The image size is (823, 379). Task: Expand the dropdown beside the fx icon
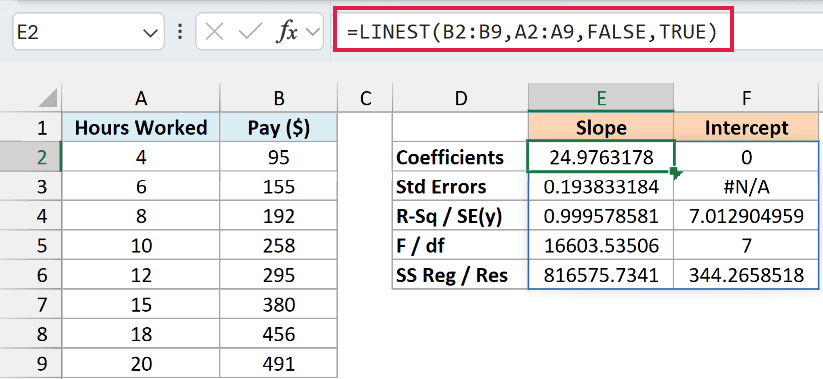(x=312, y=33)
